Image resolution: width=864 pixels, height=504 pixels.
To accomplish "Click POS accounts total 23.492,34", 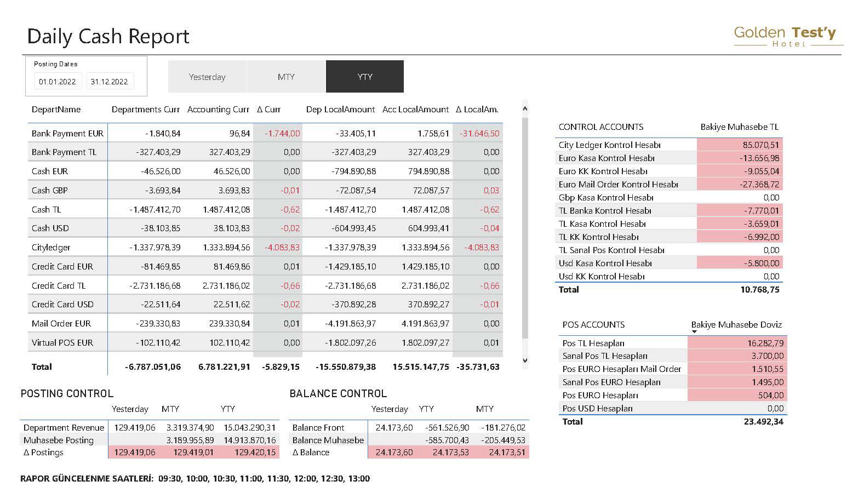I will point(764,422).
